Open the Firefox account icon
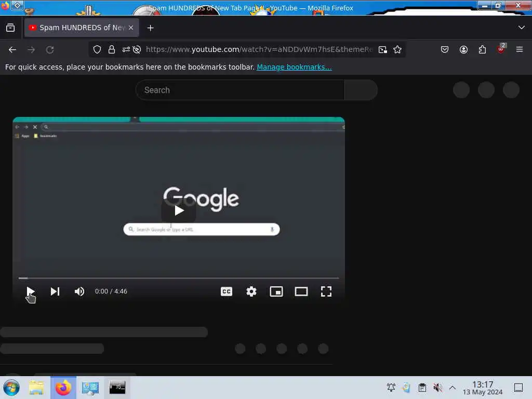 coord(463,49)
